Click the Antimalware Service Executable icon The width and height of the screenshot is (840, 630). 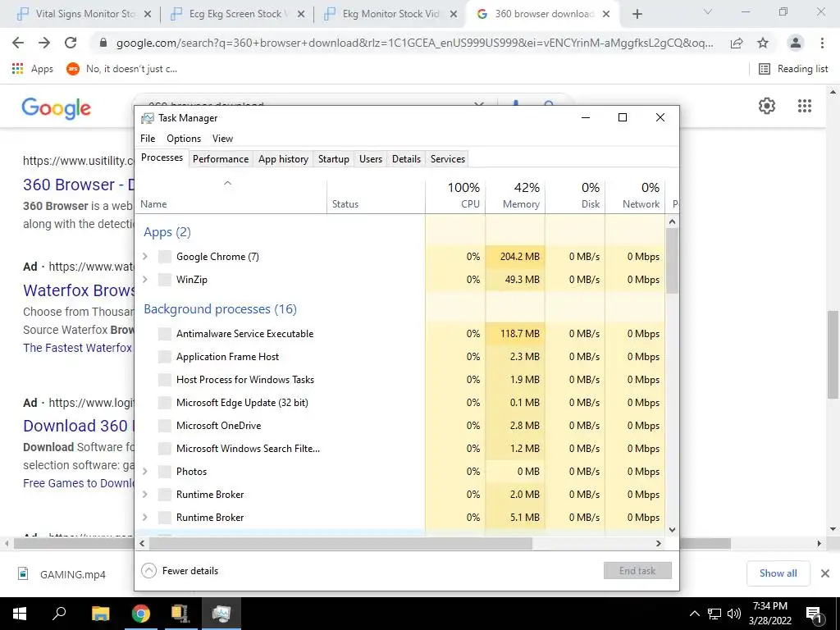coord(165,334)
